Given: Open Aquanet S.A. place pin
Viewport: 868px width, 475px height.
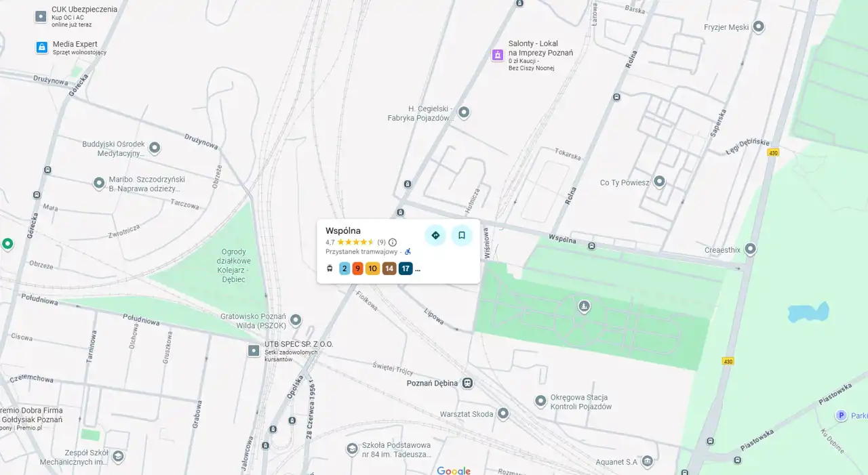Looking at the screenshot, I should coord(648,461).
